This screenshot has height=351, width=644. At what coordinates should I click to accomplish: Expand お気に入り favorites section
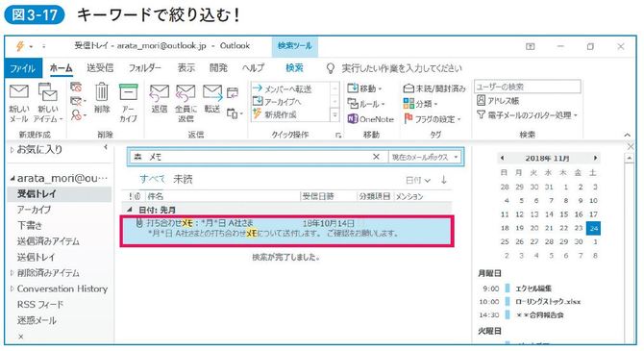[x=12, y=150]
